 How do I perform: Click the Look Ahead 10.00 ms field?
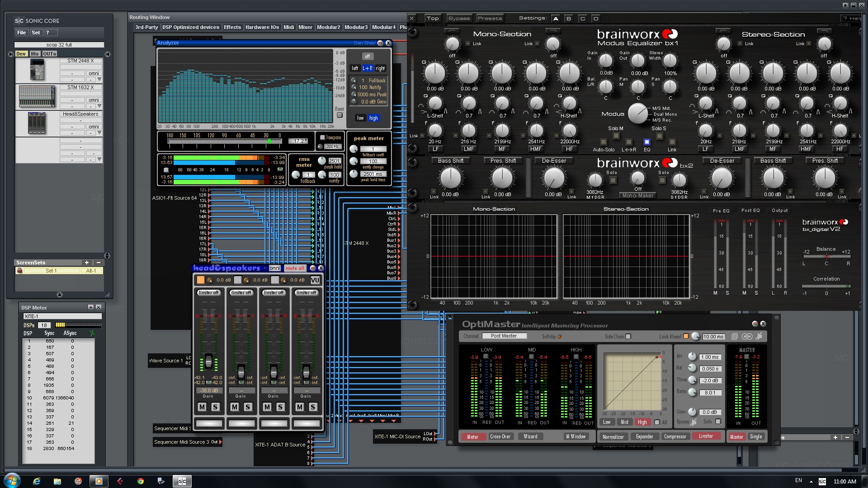pos(713,337)
